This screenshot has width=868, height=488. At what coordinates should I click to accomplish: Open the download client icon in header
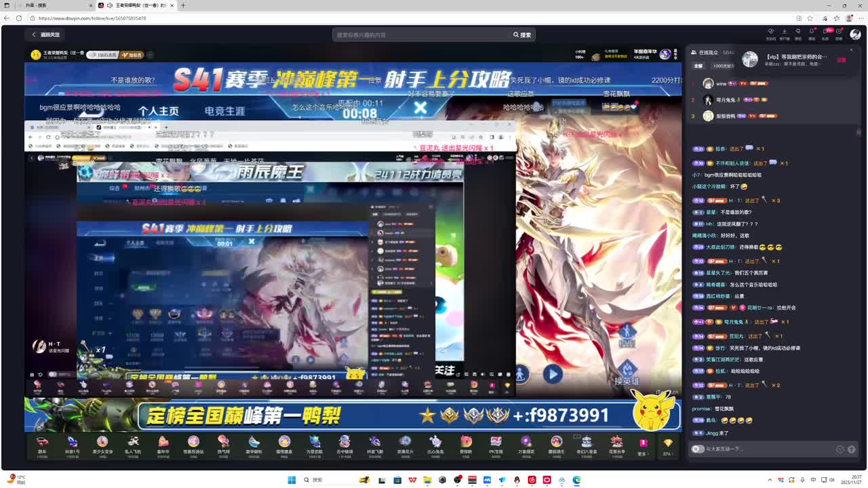point(785,31)
